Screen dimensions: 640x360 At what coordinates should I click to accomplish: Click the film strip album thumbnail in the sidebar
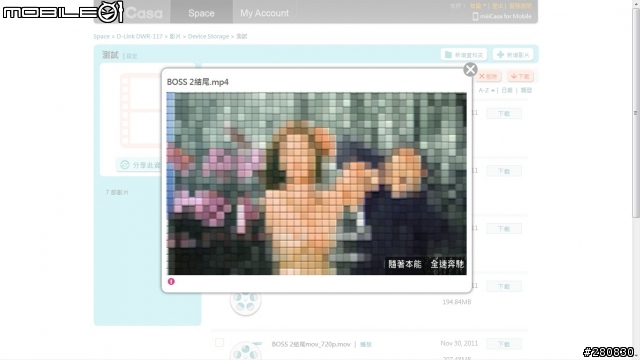141,110
